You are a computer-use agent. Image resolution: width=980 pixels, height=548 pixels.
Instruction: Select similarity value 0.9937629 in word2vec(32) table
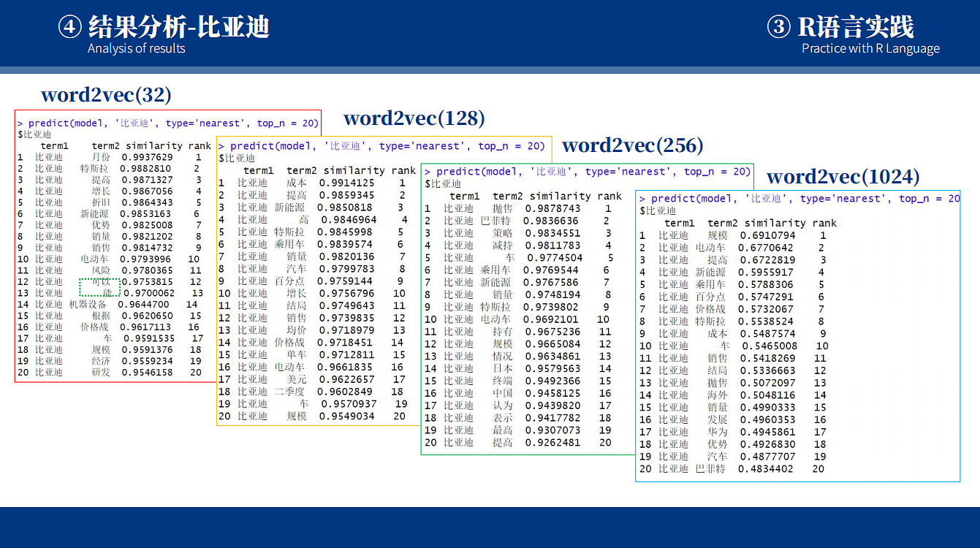pyautogui.click(x=148, y=157)
